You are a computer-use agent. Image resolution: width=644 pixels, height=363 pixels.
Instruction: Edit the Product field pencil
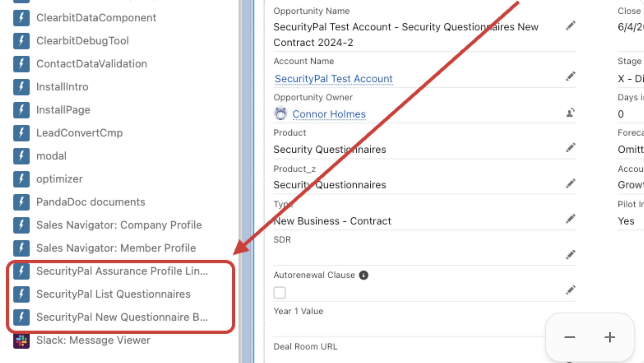(570, 148)
